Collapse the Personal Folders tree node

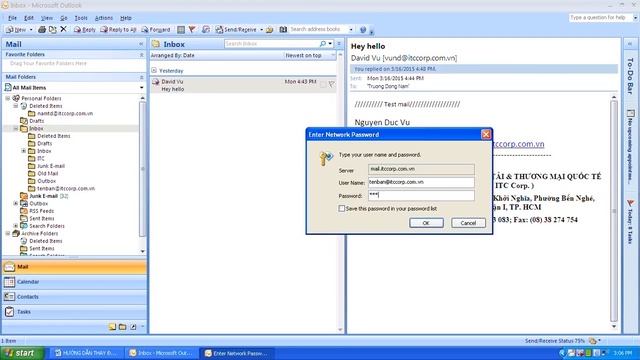pos(8,98)
